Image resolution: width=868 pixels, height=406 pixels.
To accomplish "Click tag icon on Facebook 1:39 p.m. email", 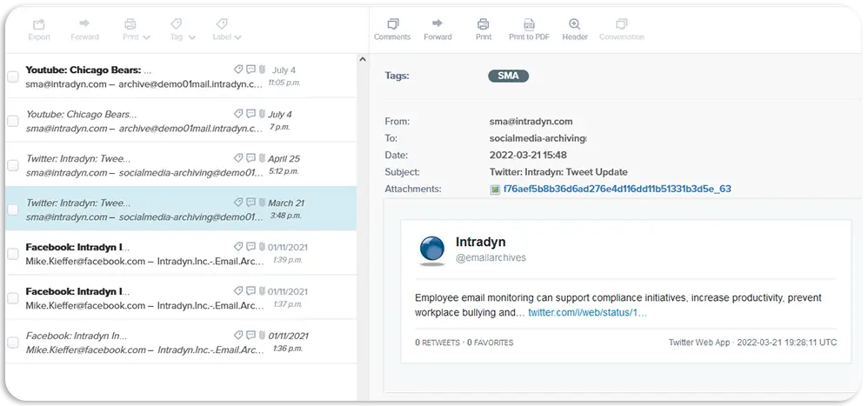I will [238, 246].
